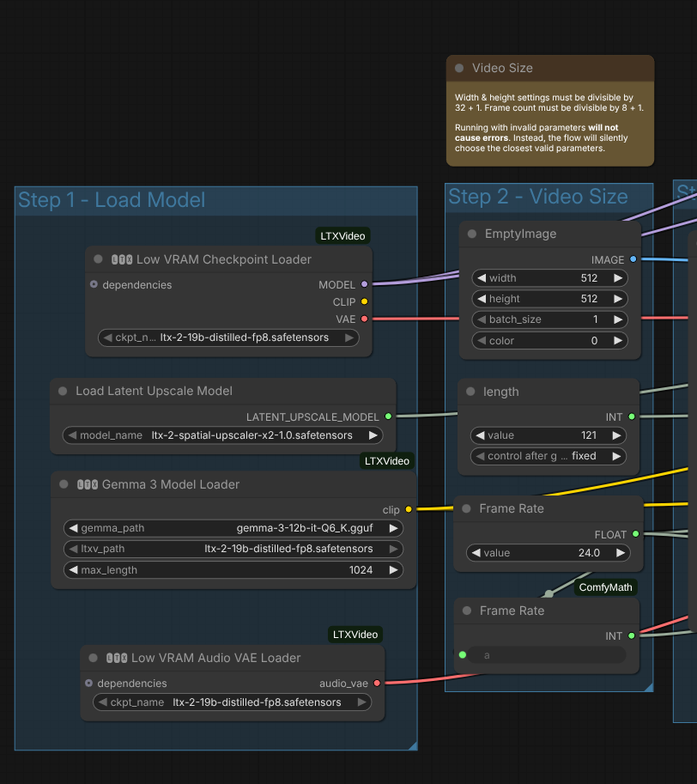Viewport: 697px width, 784px height.
Task: Click LTXVideo badge above Audio VAE Loader
Action: coord(355,635)
